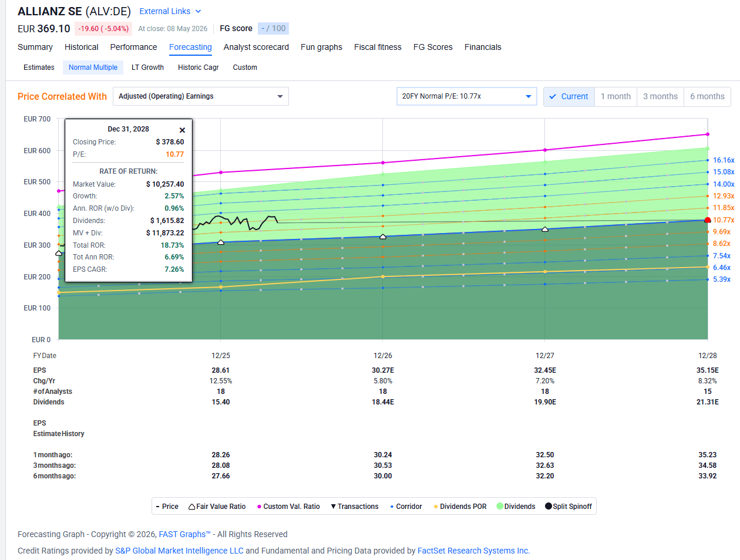The image size is (740, 560).
Task: Toggle Dividends POR legend item
Action: pos(460,507)
